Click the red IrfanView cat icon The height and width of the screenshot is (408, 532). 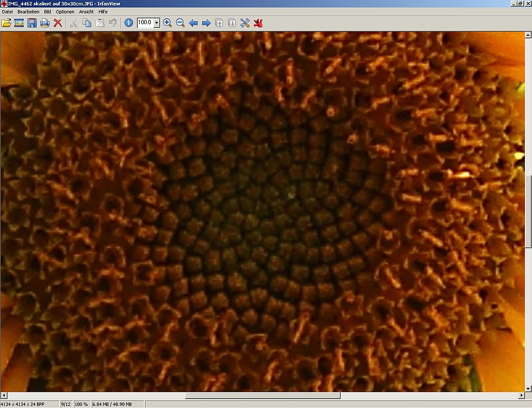coord(258,23)
